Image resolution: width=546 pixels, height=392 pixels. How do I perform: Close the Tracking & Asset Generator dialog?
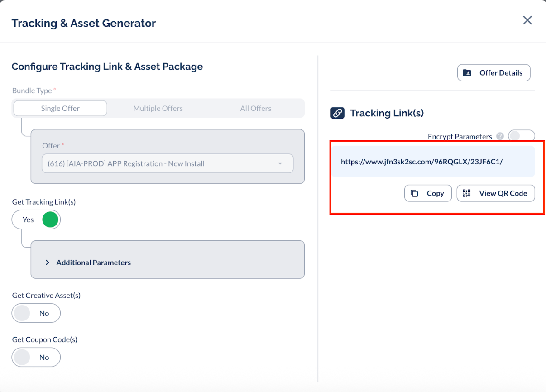point(527,20)
